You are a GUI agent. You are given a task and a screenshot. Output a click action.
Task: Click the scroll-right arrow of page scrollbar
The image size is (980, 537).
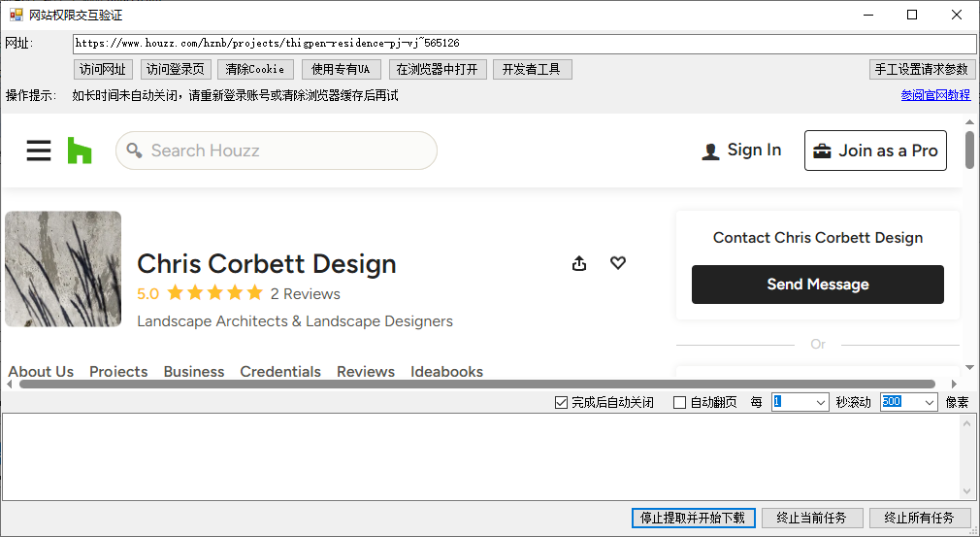click(x=954, y=384)
